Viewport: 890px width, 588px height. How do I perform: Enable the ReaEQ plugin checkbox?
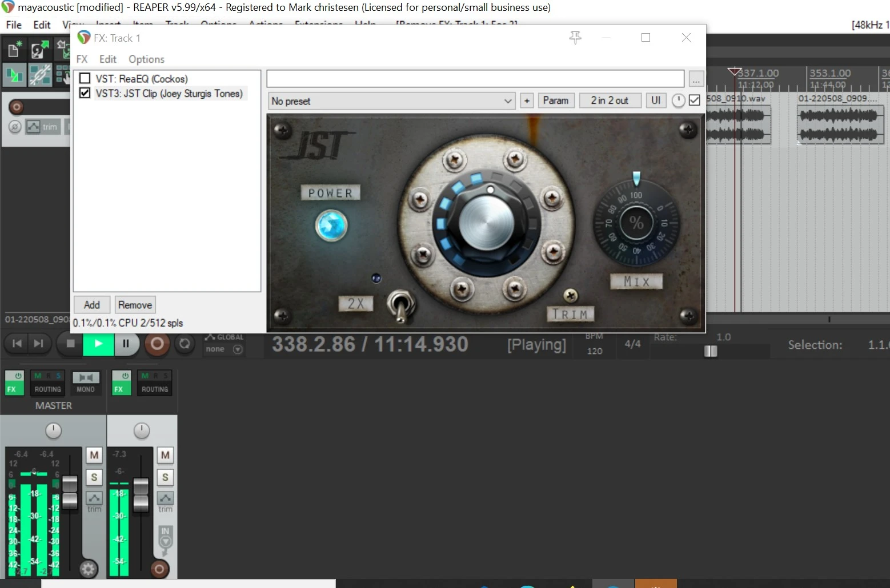[85, 78]
